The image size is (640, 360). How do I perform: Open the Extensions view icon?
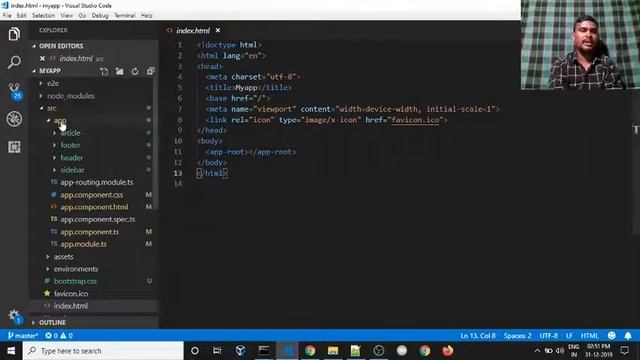click(x=14, y=147)
